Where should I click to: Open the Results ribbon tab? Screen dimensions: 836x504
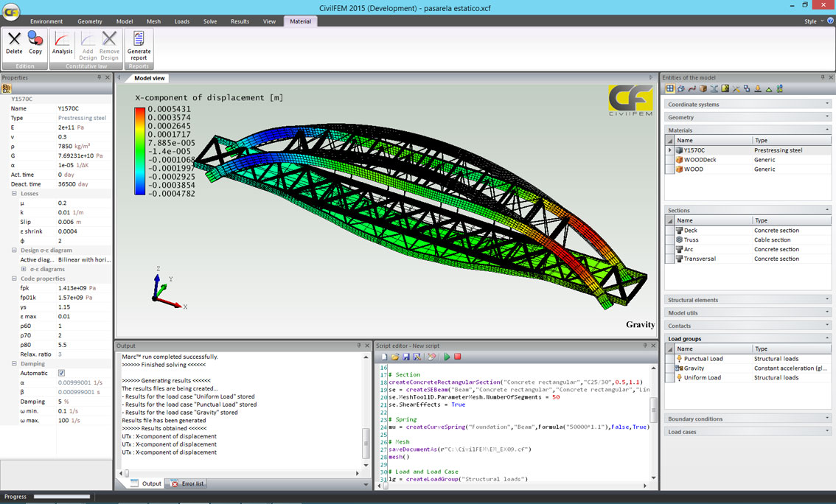point(240,21)
